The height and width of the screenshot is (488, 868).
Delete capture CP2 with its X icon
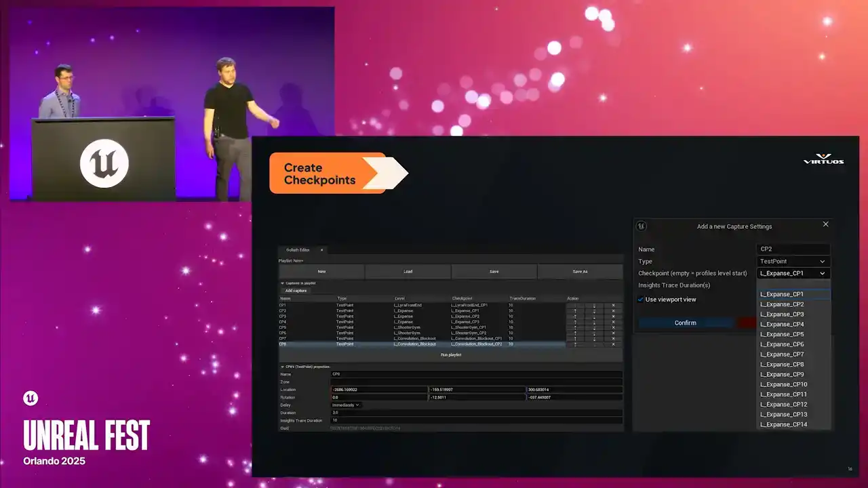click(x=613, y=311)
